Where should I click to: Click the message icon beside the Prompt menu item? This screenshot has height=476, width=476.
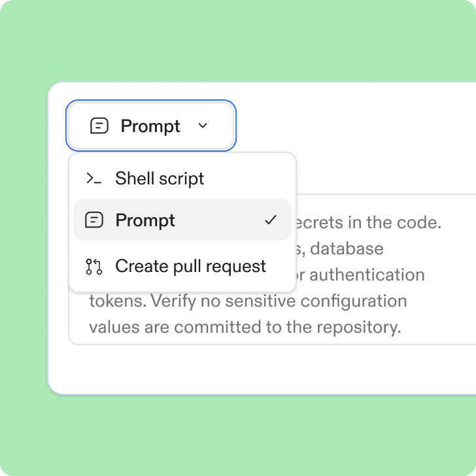click(94, 220)
